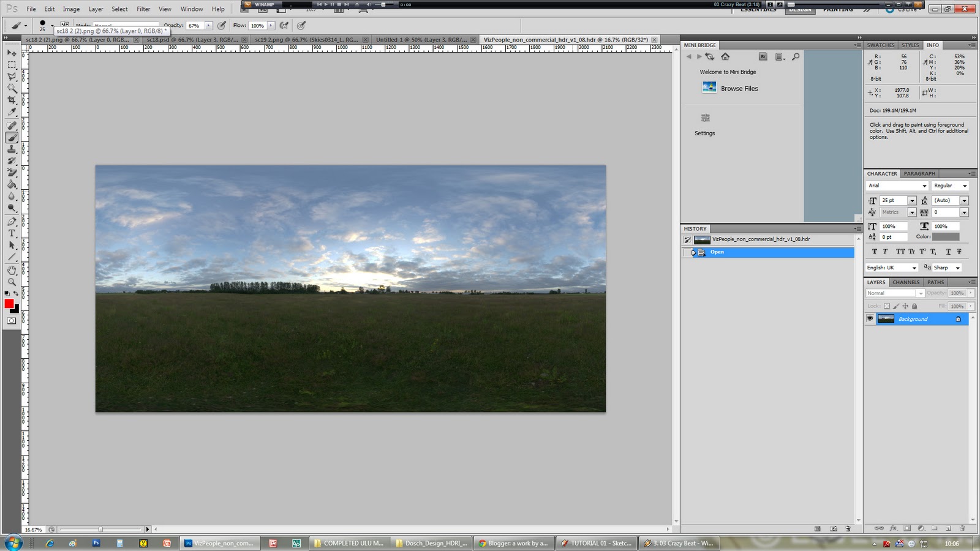Activate Quick Mask mode
The width and height of the screenshot is (980, 551).
[x=11, y=319]
